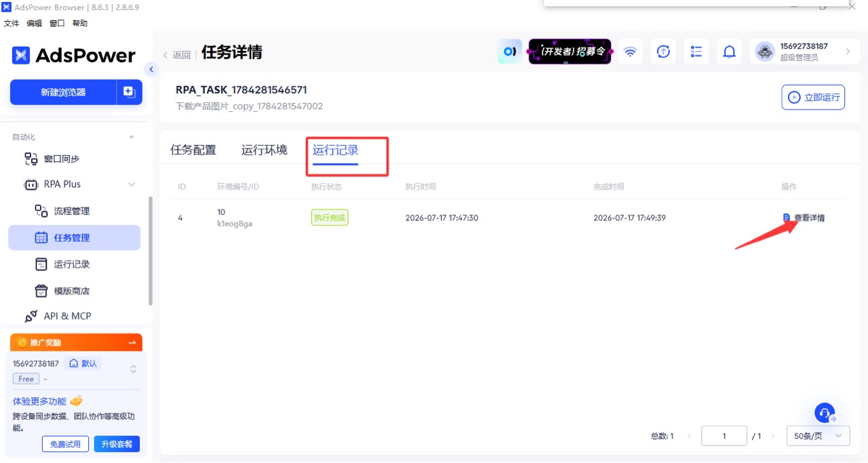Open the 文件 menu

(12, 23)
